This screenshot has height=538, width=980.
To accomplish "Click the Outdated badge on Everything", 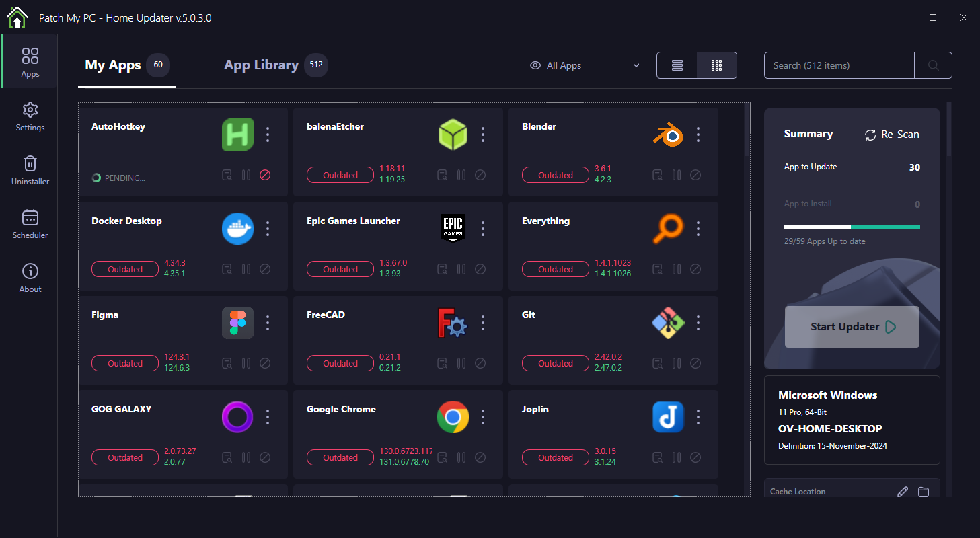I will 556,269.
